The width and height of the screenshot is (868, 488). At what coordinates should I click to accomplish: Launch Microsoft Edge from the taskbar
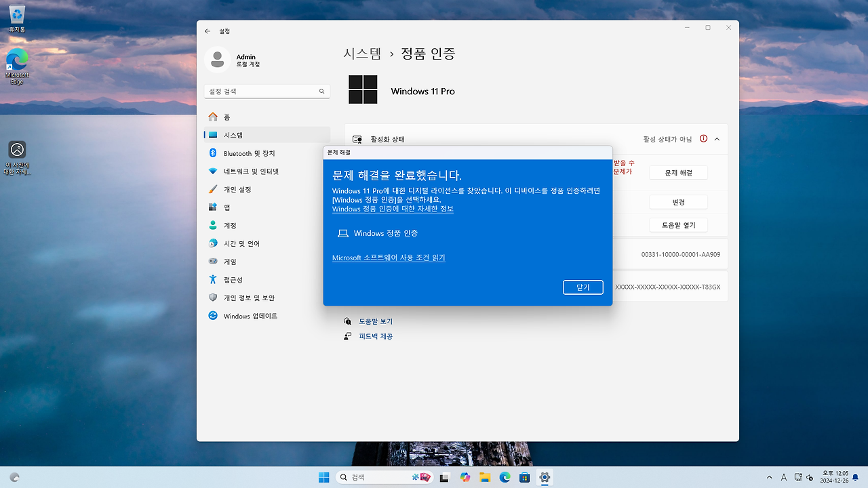pos(505,476)
